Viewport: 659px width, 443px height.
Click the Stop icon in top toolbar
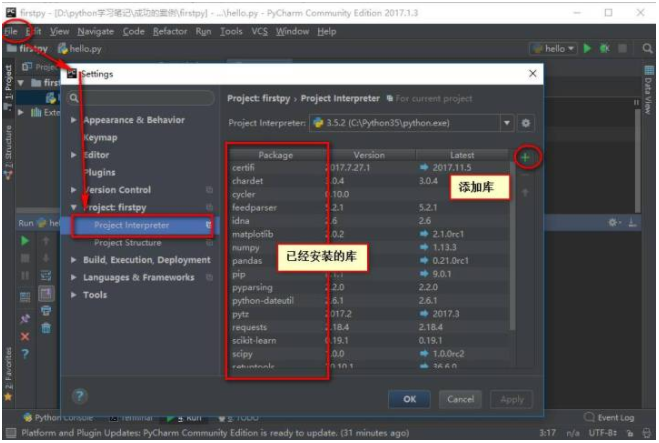click(x=622, y=49)
